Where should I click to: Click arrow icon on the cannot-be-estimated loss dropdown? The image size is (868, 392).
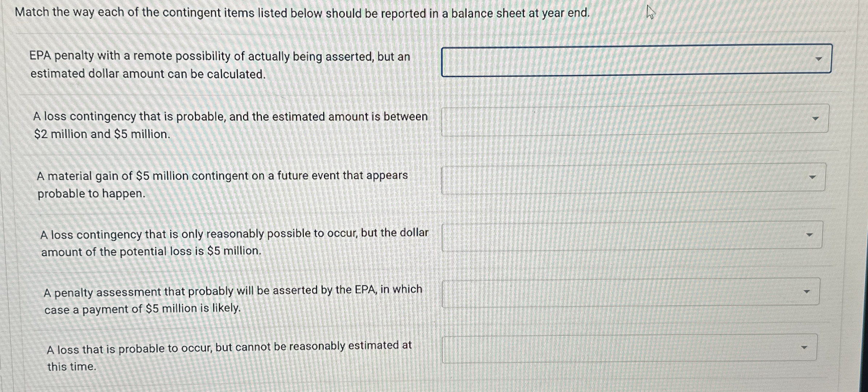tap(804, 347)
